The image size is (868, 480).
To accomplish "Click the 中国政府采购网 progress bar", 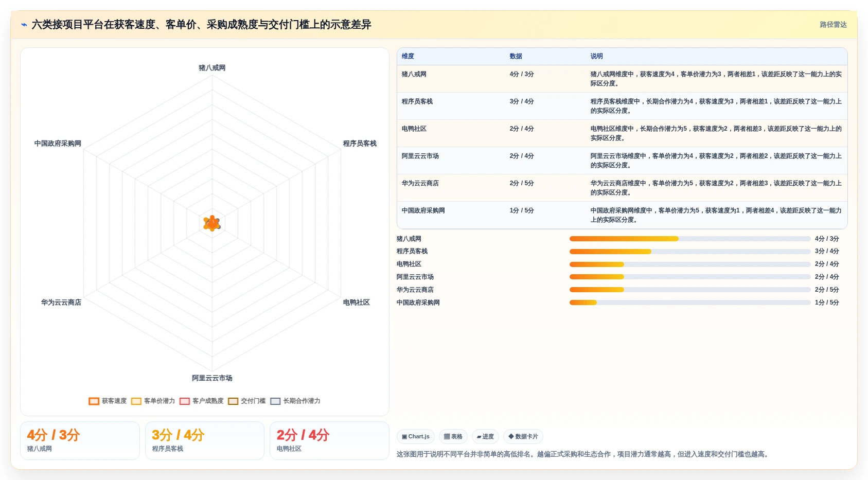I will pyautogui.click(x=690, y=303).
